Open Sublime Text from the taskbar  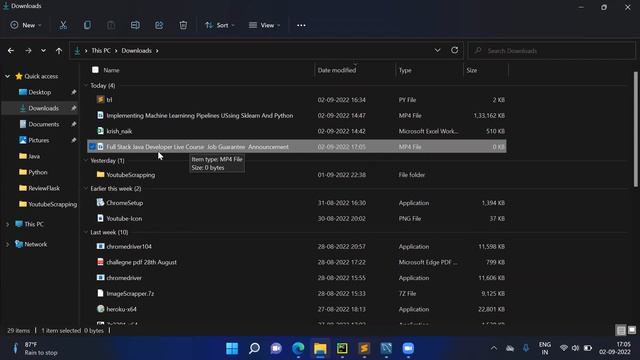(364, 348)
